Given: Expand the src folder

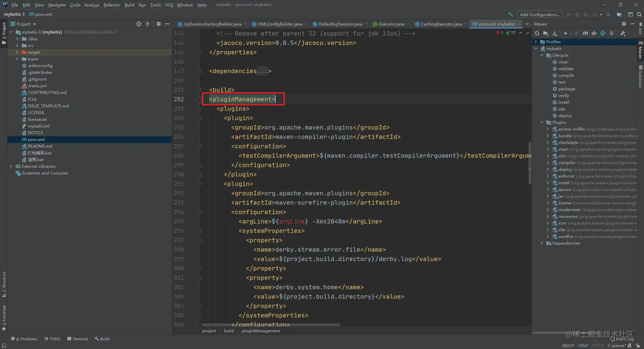Looking at the screenshot, I should (17, 46).
